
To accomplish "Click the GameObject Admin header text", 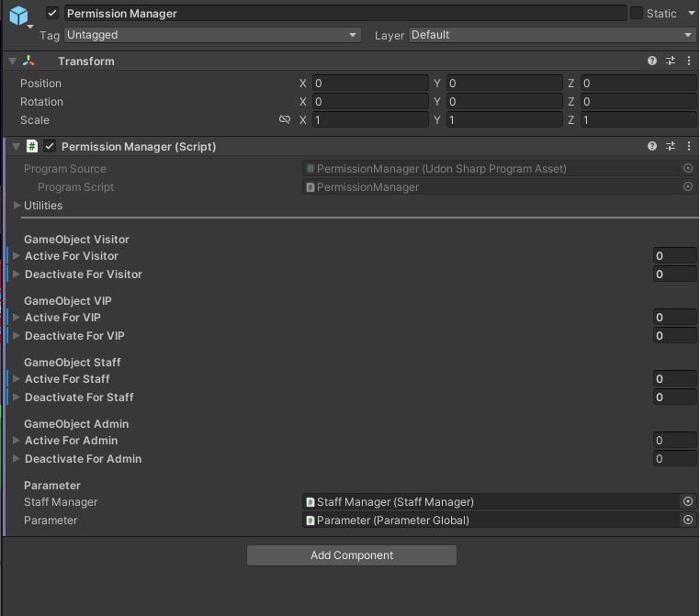I will coord(76,424).
